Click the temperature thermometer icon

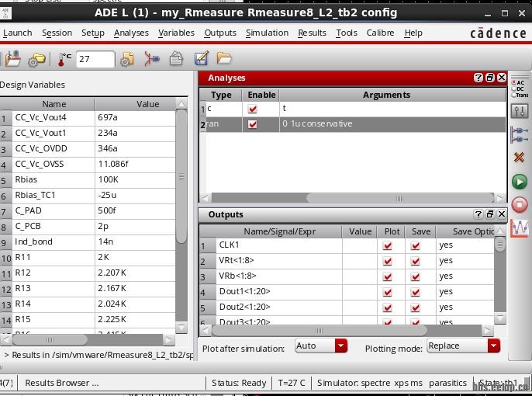tap(64, 60)
